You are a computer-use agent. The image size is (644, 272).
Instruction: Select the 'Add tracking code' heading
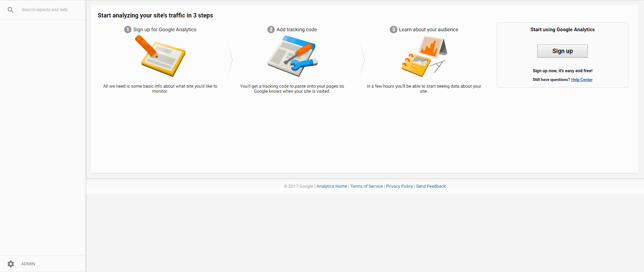click(297, 30)
